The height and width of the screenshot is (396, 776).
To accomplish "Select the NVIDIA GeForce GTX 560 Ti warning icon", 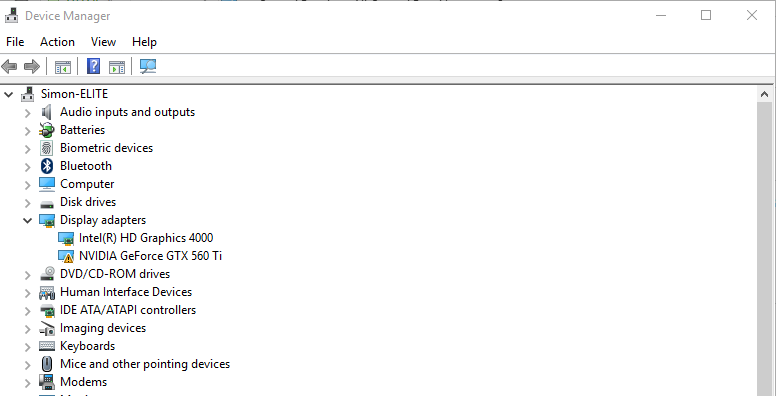I will (x=66, y=256).
